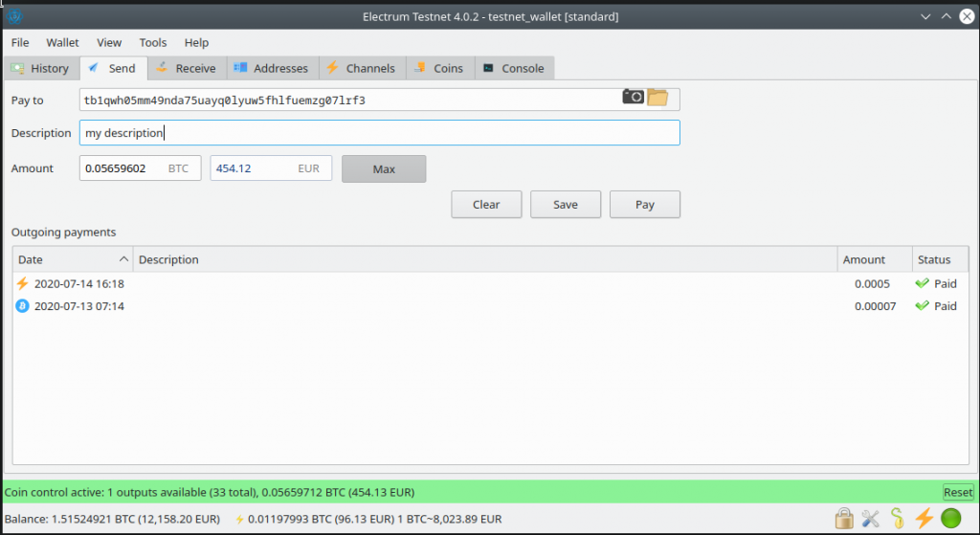Click the Clear button
The width and height of the screenshot is (980, 535).
[x=486, y=205]
